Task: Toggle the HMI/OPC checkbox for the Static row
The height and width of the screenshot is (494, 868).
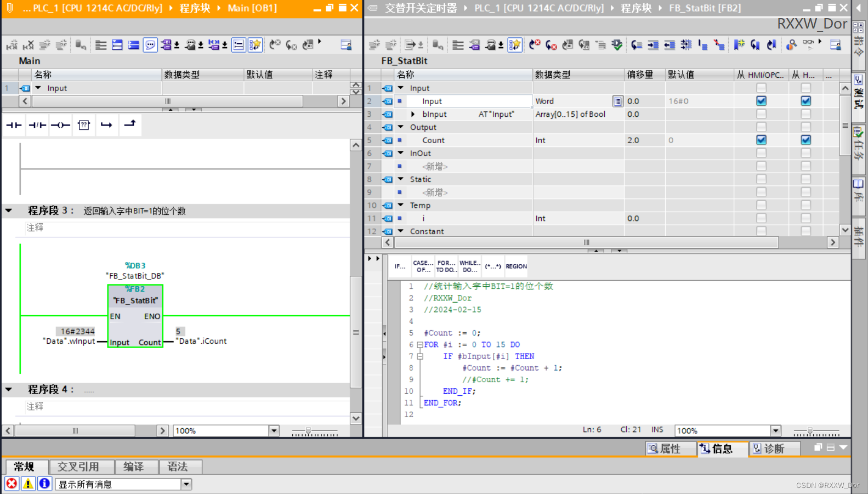Action: (x=761, y=179)
